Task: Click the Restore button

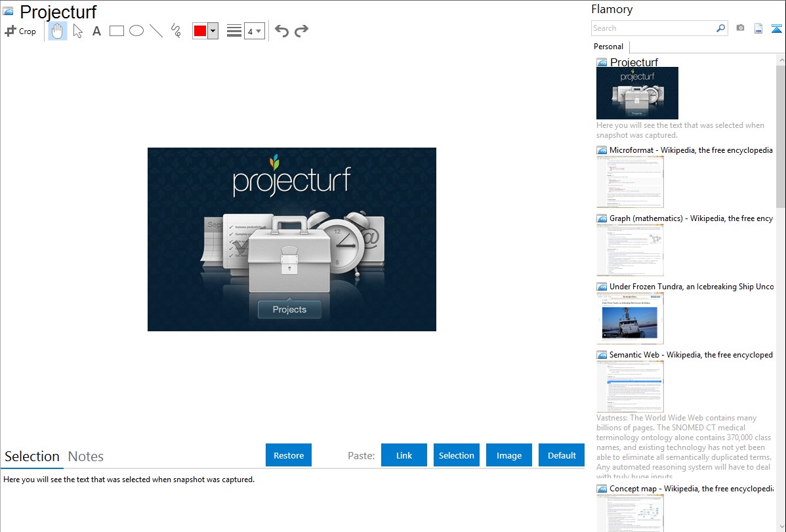Action: [x=289, y=455]
